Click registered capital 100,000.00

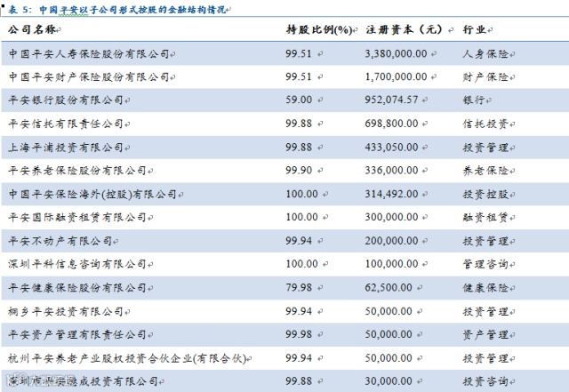tap(391, 263)
